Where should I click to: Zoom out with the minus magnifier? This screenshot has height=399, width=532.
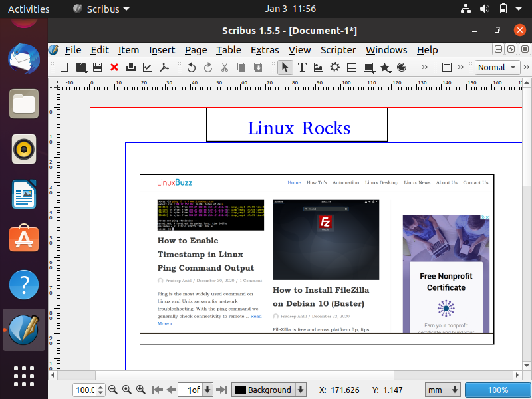113,390
